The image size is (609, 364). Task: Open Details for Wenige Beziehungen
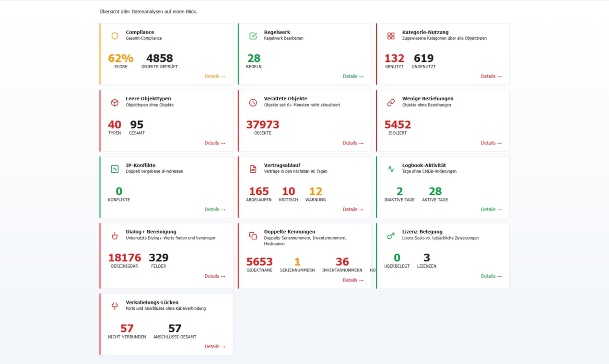[x=491, y=143]
